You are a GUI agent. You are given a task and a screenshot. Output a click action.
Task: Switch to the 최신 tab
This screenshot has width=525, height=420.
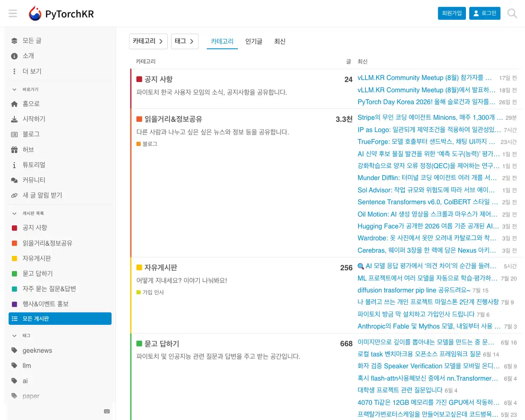click(280, 41)
